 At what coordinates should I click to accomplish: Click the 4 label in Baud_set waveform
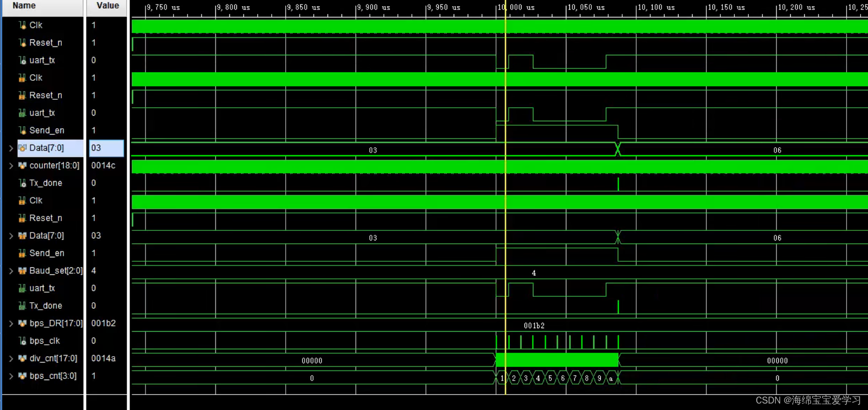coord(533,273)
